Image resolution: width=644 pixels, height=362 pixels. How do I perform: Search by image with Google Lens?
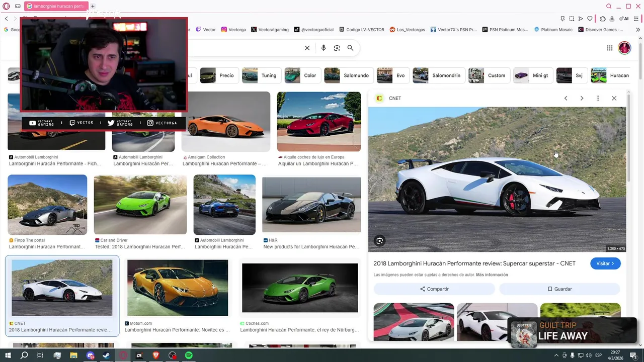[x=337, y=48]
